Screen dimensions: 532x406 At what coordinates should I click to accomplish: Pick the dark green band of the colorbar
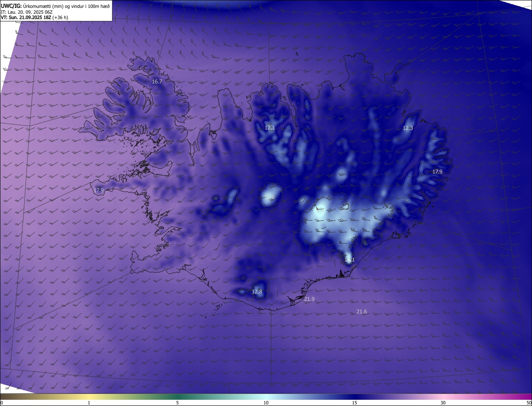177,396
